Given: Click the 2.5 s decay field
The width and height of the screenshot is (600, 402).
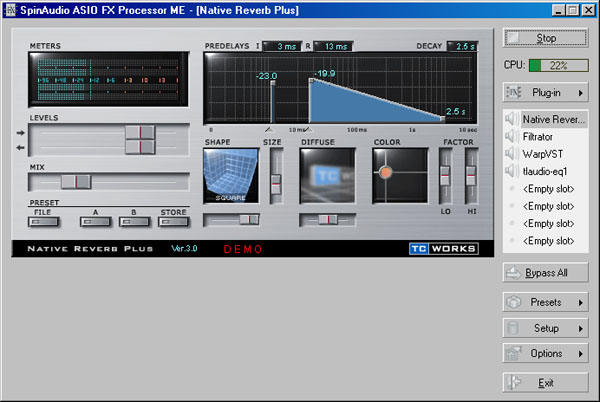Looking at the screenshot, I should 463,46.
